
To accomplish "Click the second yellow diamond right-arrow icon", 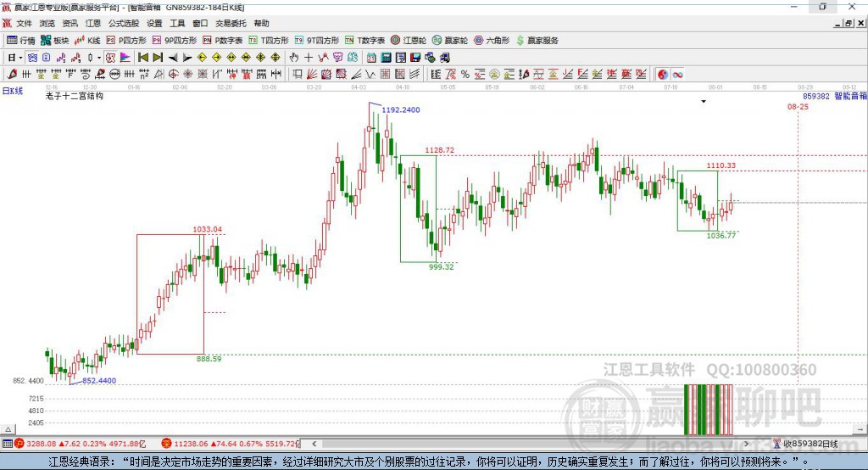I will pyautogui.click(x=216, y=58).
